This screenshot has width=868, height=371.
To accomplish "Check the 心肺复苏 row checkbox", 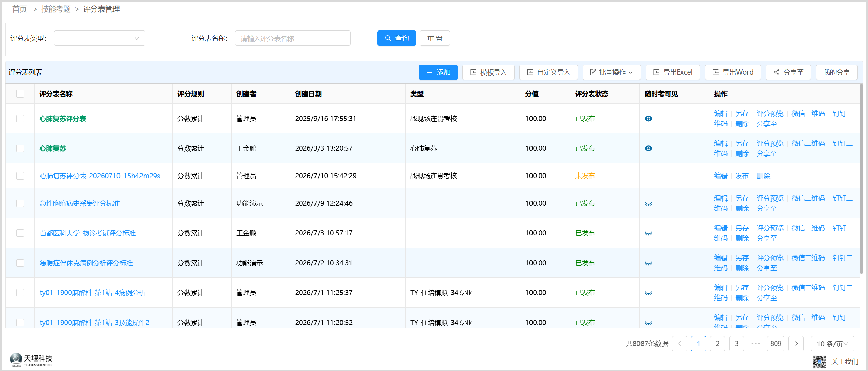I will pyautogui.click(x=20, y=148).
